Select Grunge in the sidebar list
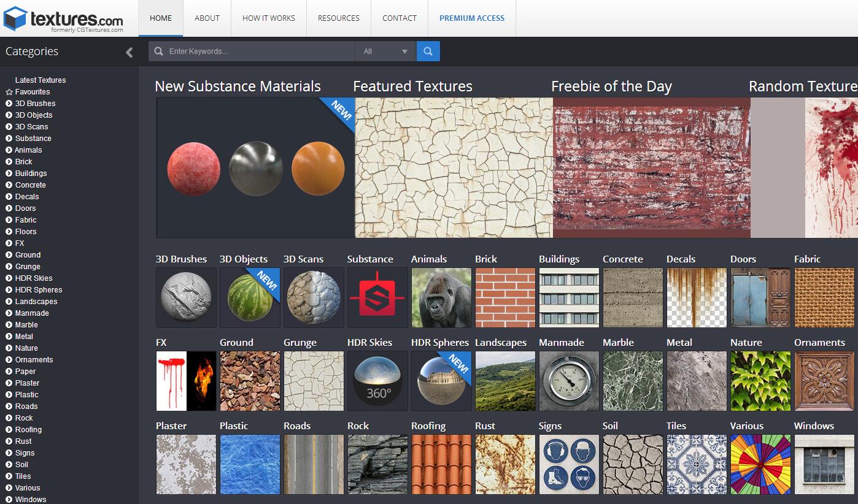 click(28, 267)
